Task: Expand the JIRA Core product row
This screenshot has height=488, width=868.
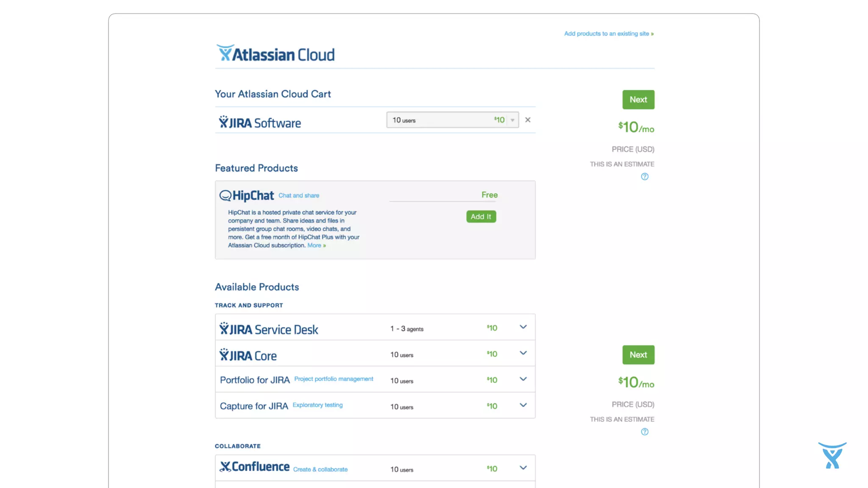Action: pos(523,353)
